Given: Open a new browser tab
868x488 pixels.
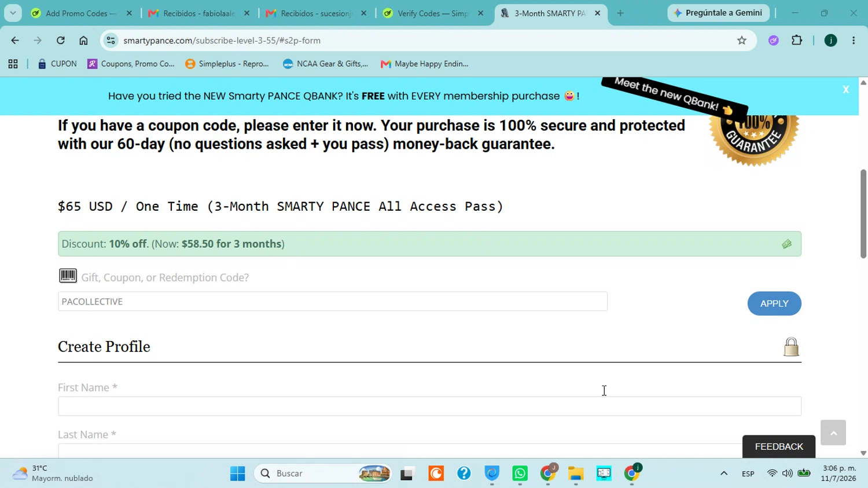Looking at the screenshot, I should tap(620, 13).
